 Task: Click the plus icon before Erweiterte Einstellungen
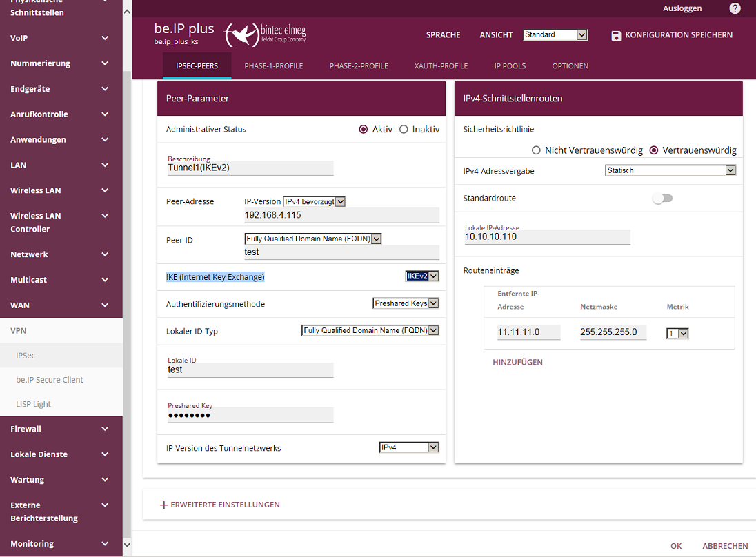coord(163,505)
